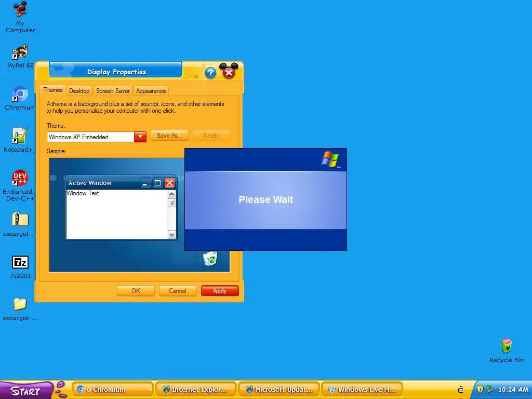Click the Cancel button
Screen dimensions: 532x399
pos(178,291)
